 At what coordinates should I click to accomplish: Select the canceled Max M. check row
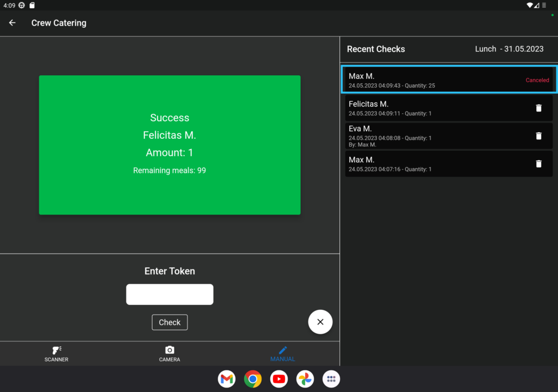(x=449, y=79)
